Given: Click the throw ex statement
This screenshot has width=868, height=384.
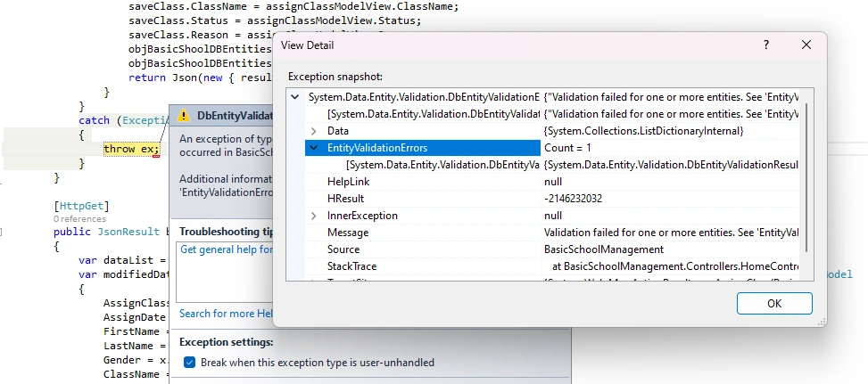Looking at the screenshot, I should pyautogui.click(x=131, y=149).
